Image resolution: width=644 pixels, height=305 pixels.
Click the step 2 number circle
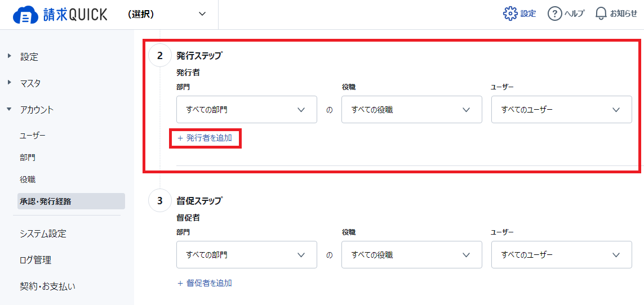160,56
